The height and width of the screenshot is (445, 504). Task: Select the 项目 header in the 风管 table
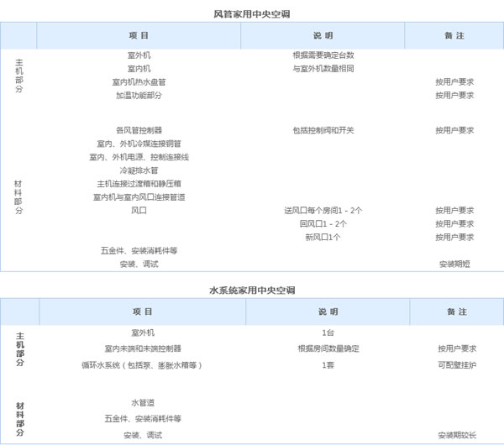pyautogui.click(x=139, y=36)
